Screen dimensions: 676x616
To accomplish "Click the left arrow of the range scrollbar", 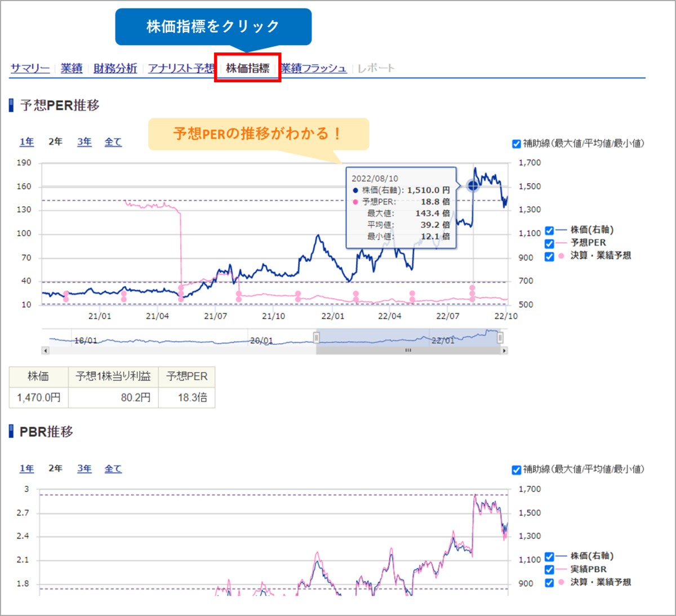I will (x=46, y=351).
